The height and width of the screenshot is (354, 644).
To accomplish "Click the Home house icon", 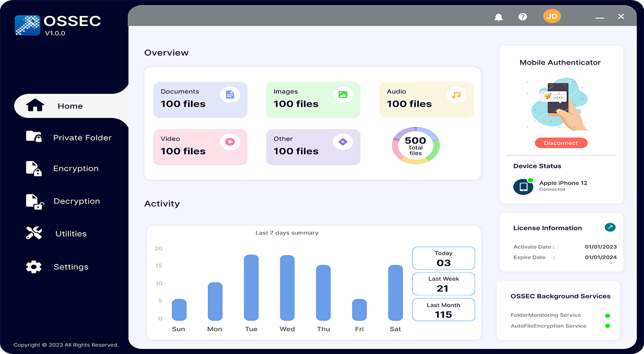I will coord(35,105).
